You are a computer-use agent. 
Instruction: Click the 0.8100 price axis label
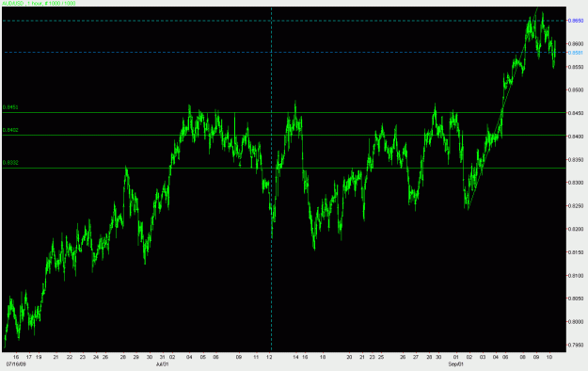[576, 275]
